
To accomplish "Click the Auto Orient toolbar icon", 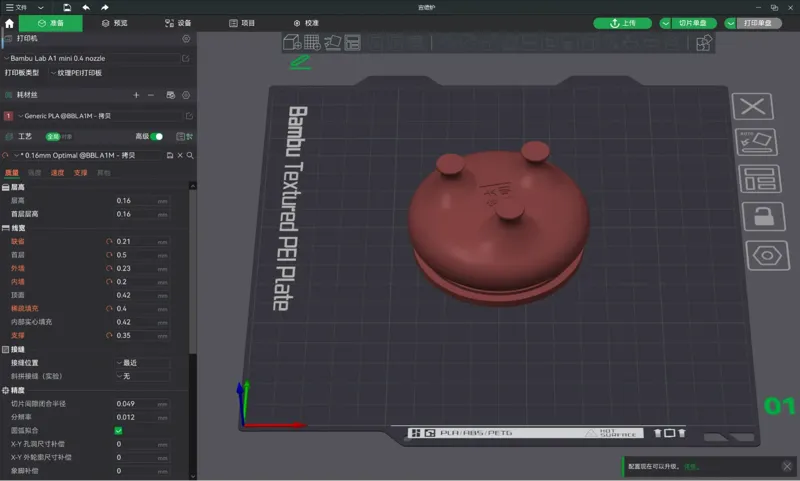I will 332,42.
